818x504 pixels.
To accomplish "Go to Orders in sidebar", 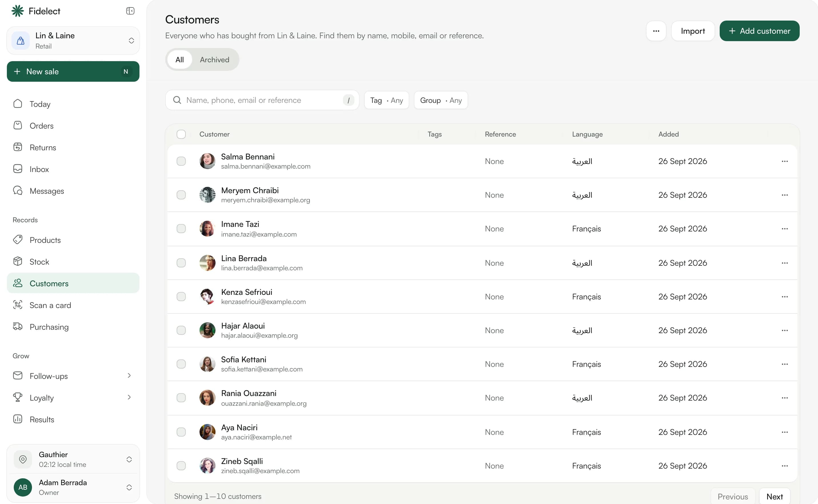I will [73, 126].
